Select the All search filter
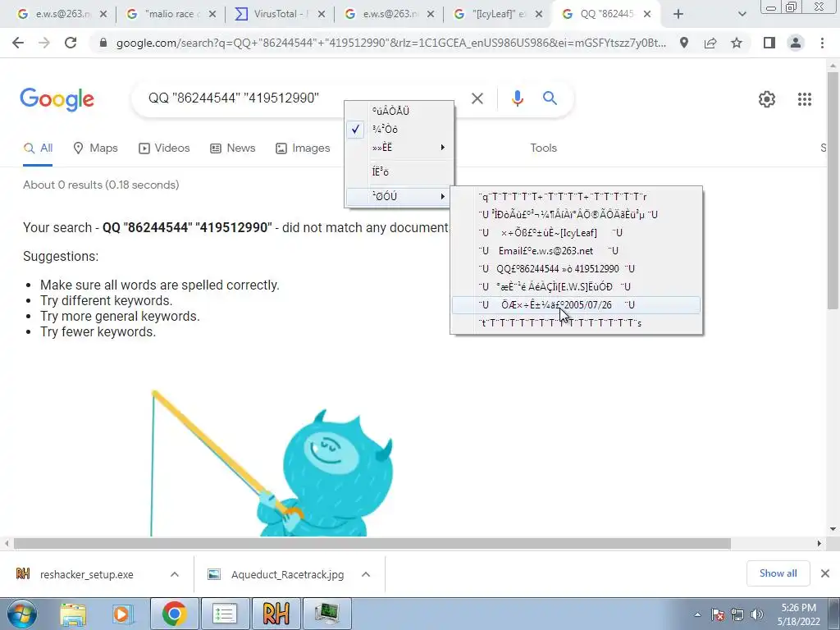Viewport: 840px width, 630px height. click(38, 148)
